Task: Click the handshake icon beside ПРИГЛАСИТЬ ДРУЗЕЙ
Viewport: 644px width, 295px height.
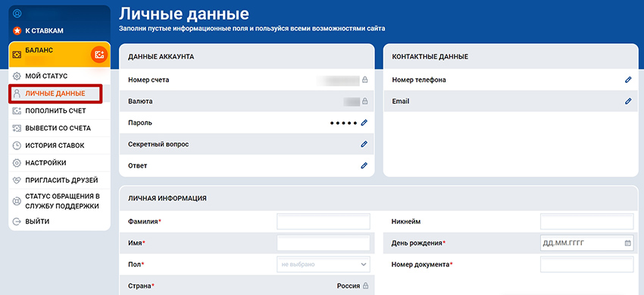Action: click(x=17, y=180)
